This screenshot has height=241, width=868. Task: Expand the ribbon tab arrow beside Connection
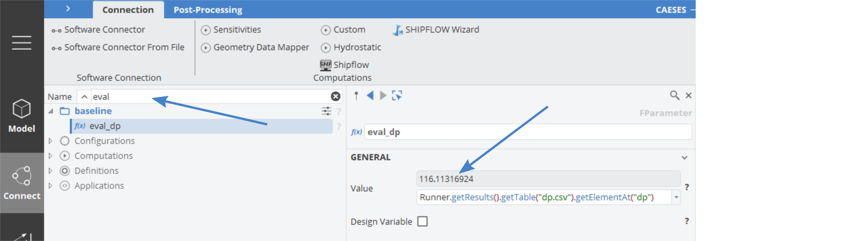click(x=68, y=9)
